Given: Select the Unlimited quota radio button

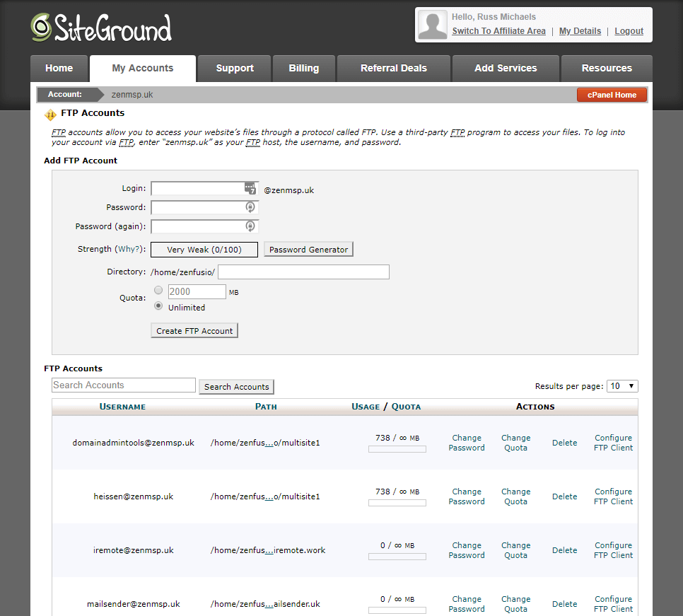Looking at the screenshot, I should 158,306.
